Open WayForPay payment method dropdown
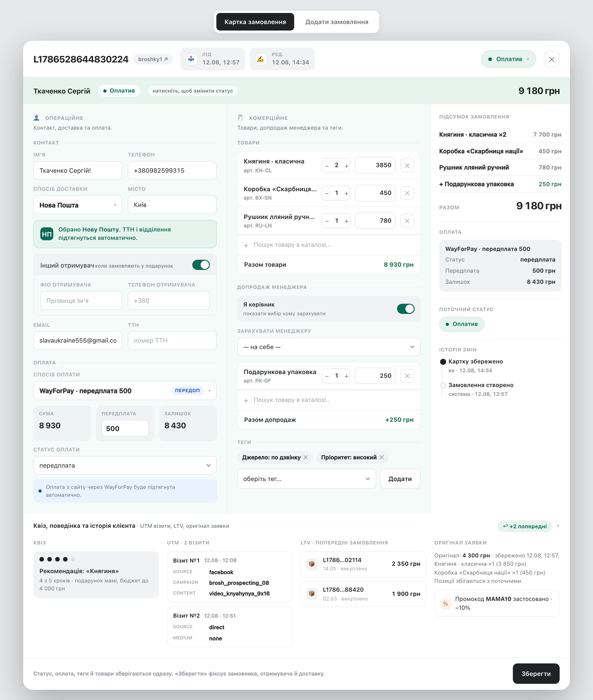The image size is (593, 700). (125, 390)
